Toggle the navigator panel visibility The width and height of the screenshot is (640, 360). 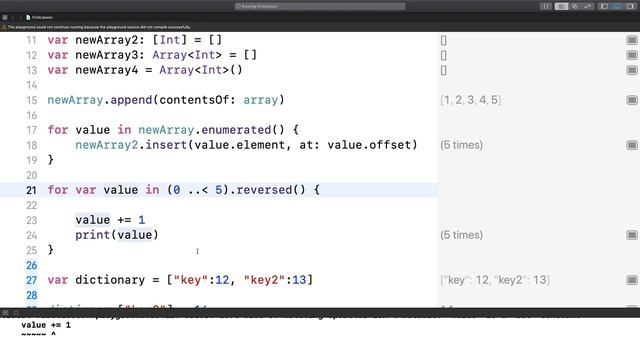604,6
